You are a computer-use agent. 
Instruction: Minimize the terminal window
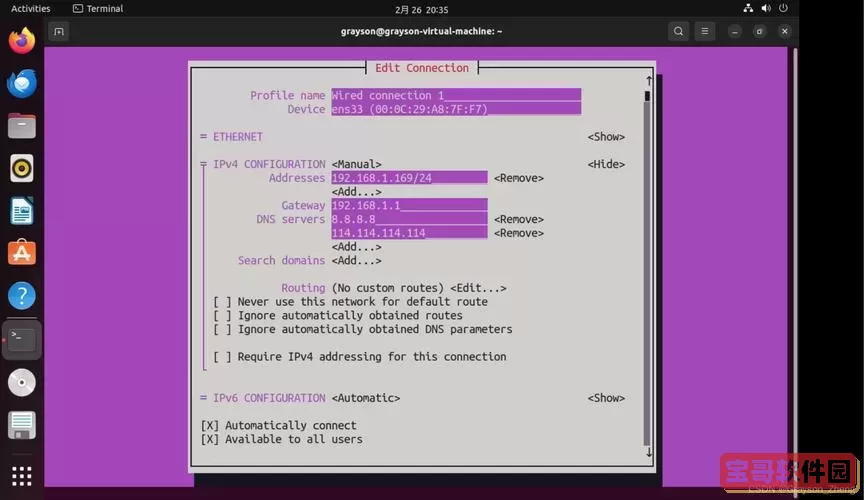735,31
